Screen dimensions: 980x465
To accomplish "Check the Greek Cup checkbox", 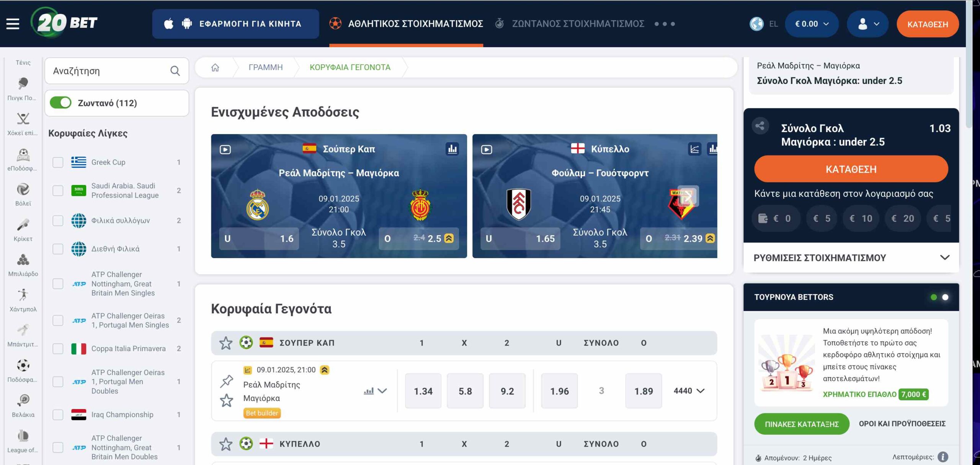I will 58,162.
